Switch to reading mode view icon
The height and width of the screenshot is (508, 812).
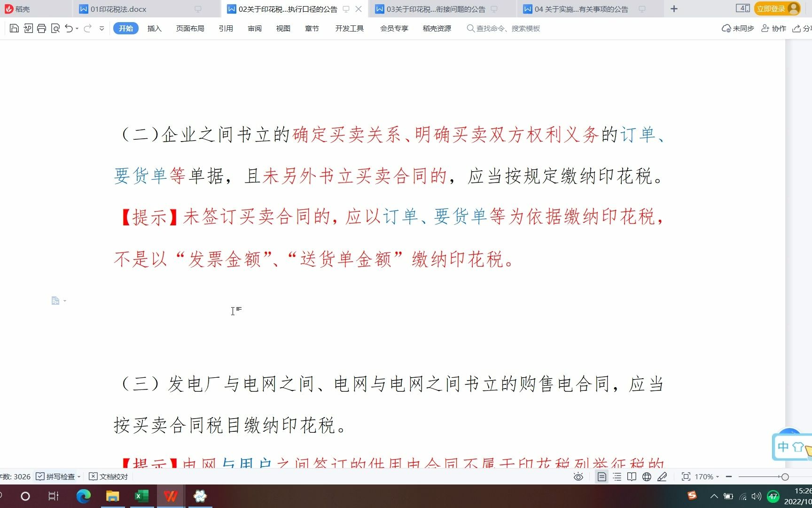pyautogui.click(x=632, y=477)
